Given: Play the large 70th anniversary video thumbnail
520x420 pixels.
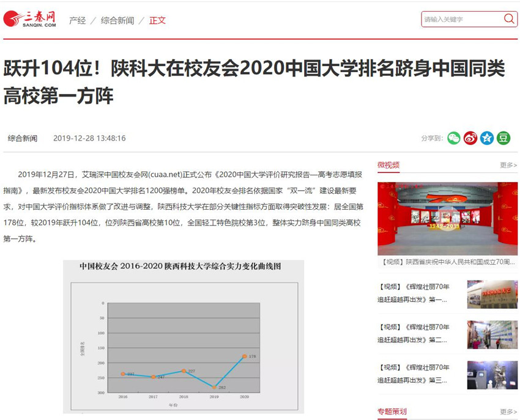Looking at the screenshot, I should [447, 218].
